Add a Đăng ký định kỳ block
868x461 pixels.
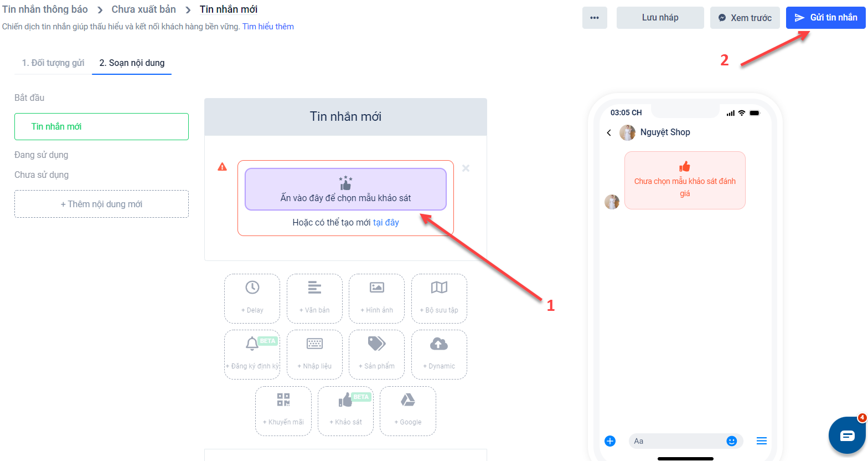[x=252, y=355]
